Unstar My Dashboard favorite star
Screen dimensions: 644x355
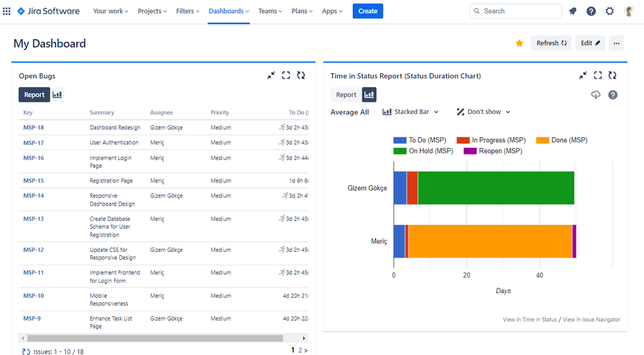point(519,43)
